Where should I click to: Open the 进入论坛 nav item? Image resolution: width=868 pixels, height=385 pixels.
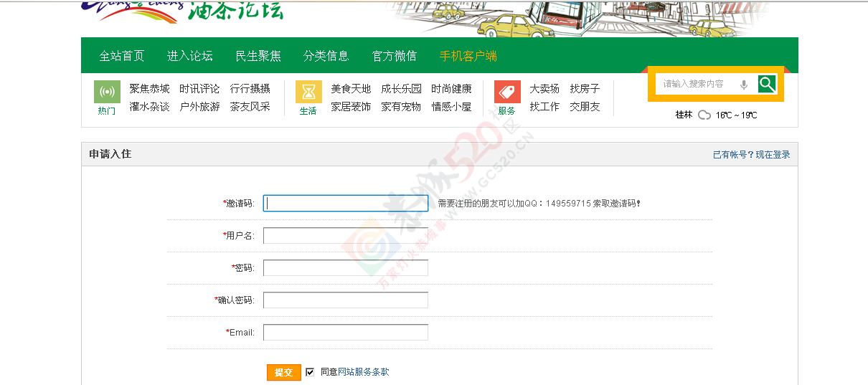click(x=190, y=56)
